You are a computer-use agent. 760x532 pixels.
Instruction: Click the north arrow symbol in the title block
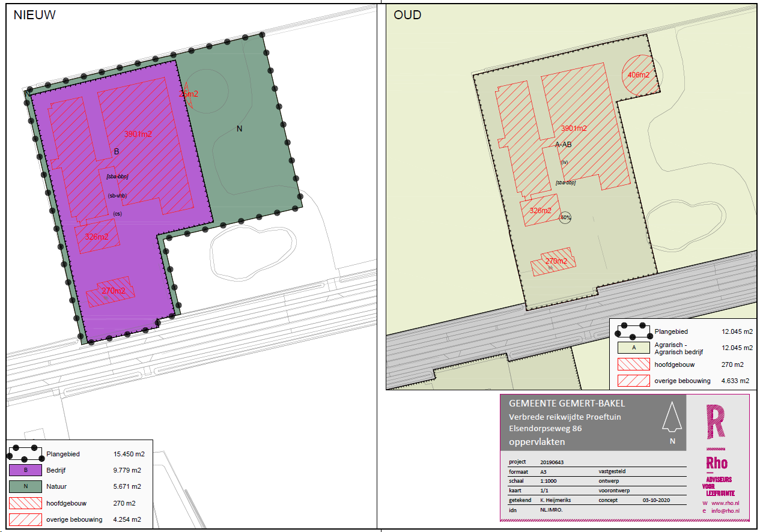pos(672,417)
